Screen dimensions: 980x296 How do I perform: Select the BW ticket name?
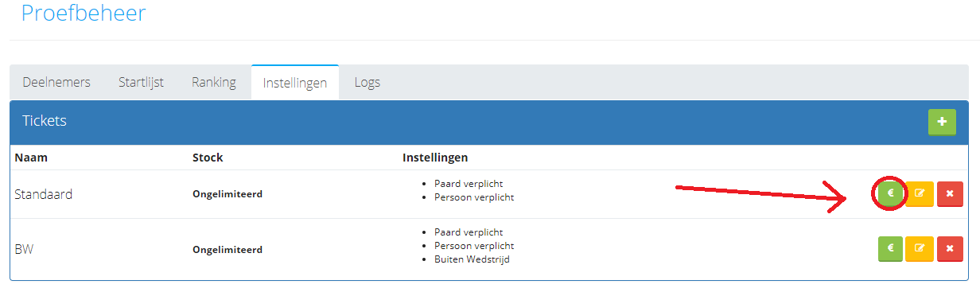click(x=24, y=249)
